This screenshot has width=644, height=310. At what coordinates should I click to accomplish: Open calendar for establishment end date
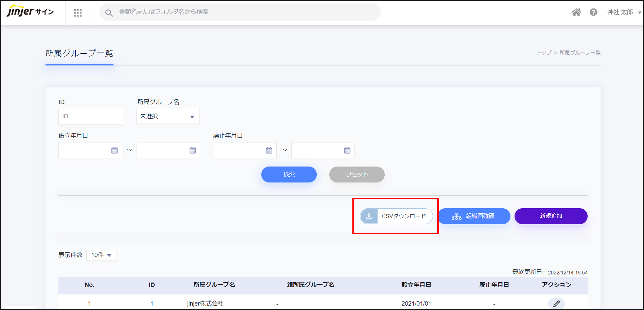pos(193,150)
